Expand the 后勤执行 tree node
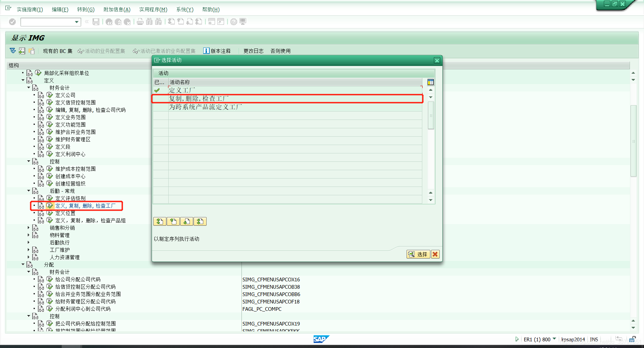 [x=29, y=242]
